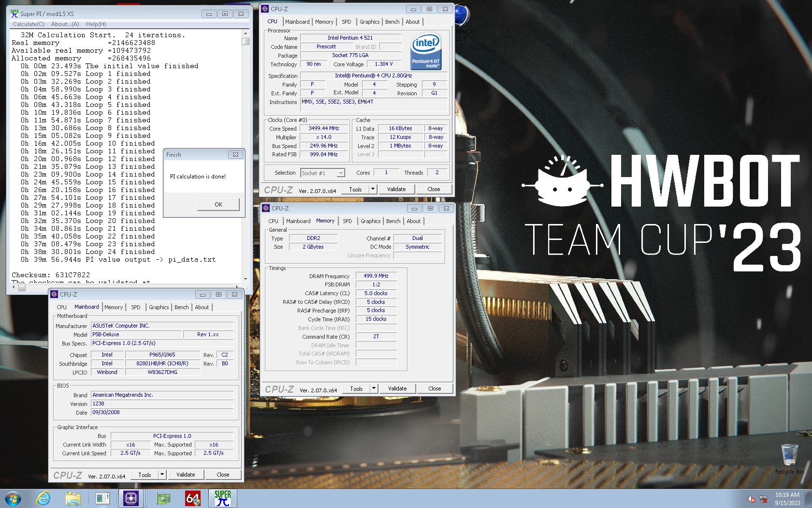Select SPD tab in Memory CPU-Z window

click(x=348, y=221)
